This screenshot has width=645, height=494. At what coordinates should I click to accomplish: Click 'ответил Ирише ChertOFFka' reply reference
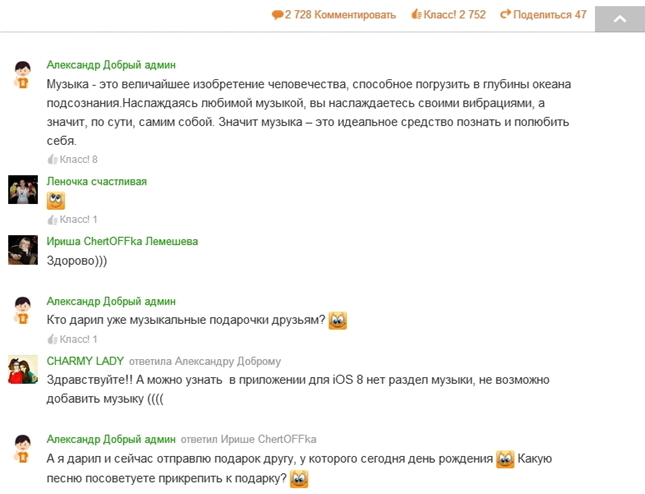tap(248, 440)
